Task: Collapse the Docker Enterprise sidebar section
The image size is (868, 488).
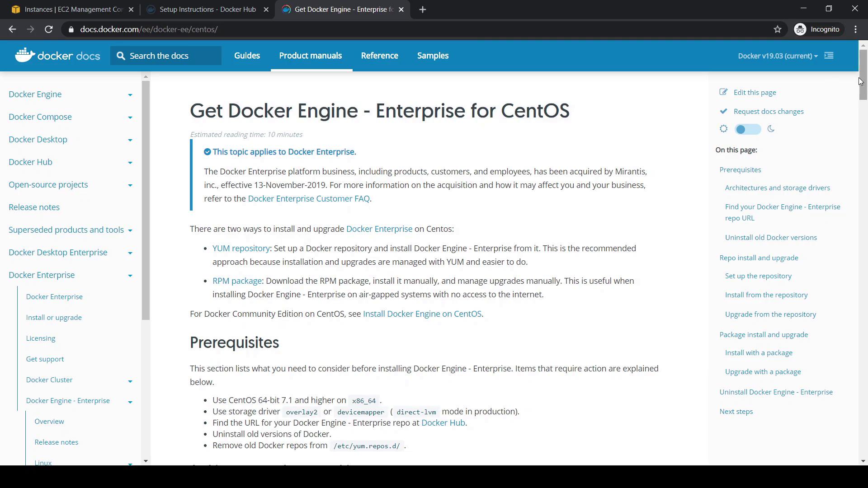Action: (x=130, y=276)
